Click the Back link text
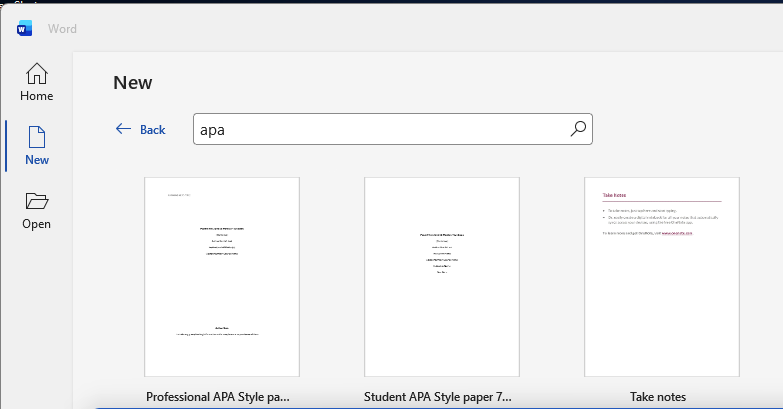 (153, 130)
